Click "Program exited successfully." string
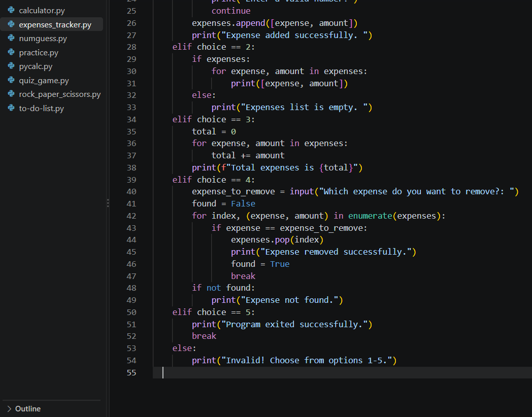The image size is (532, 417). [x=294, y=325]
